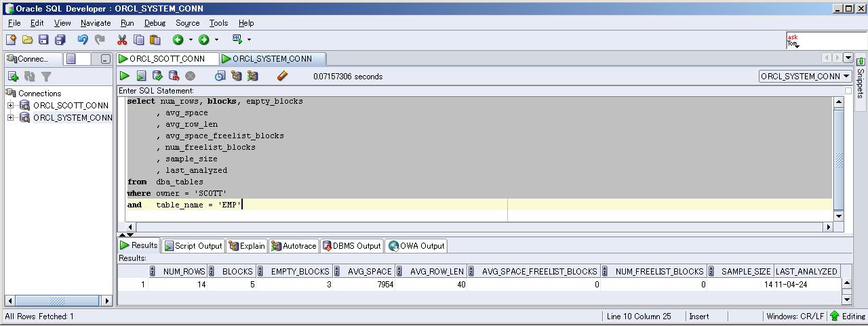Switch to the DBMS Output tab
The image size is (868, 326).
click(351, 246)
